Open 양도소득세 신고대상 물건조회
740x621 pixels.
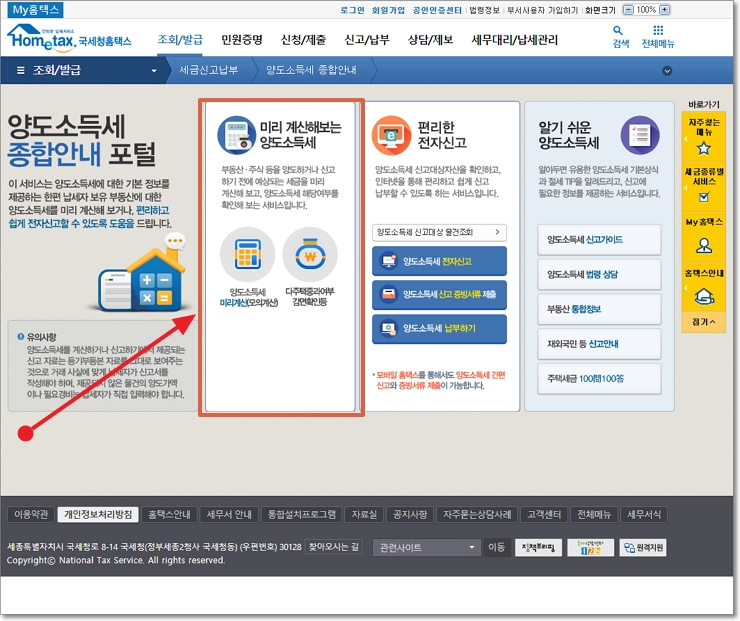coord(439,232)
